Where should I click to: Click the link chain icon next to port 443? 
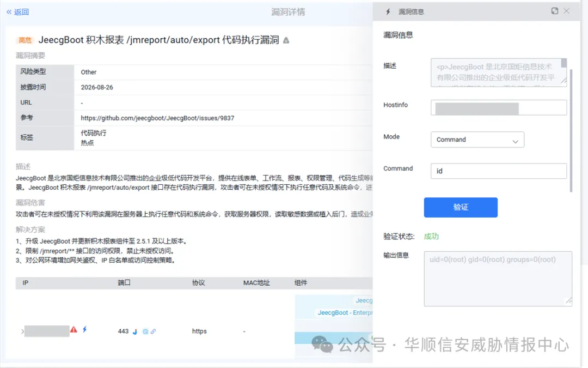153,331
